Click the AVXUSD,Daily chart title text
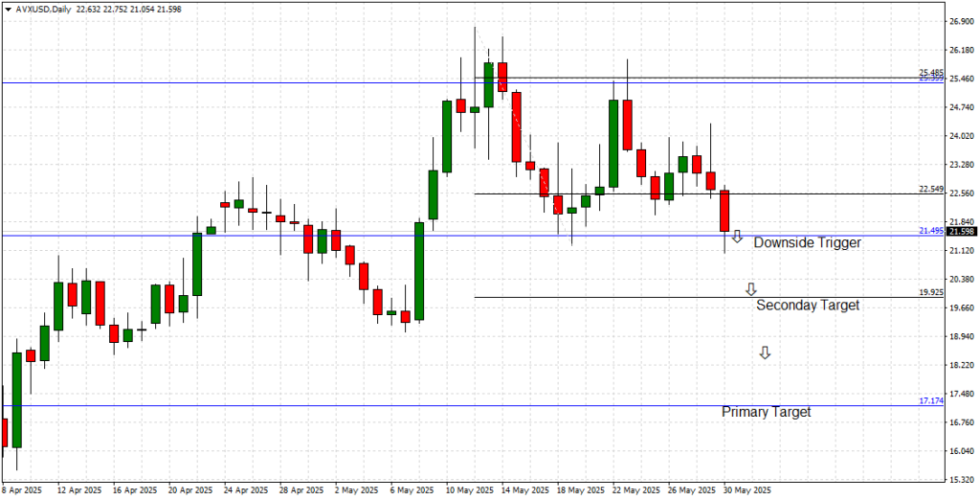This screenshot has height=500, width=980. tap(42, 10)
